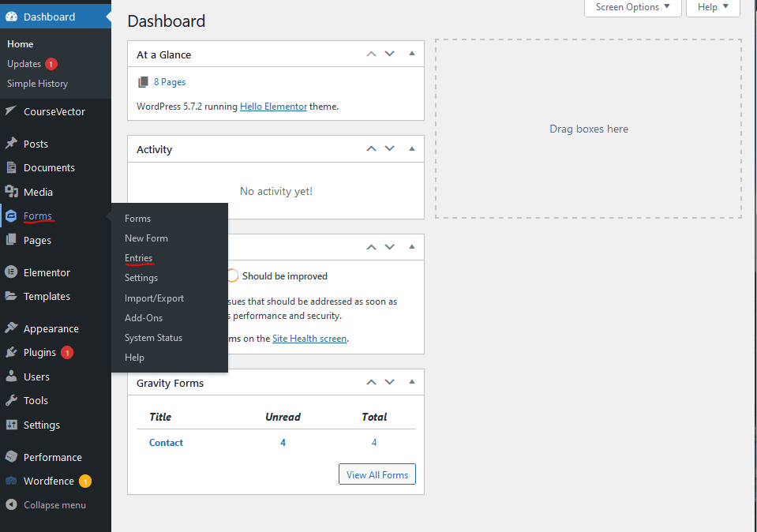This screenshot has width=757, height=532.
Task: Click the red Plugins count badge
Action: click(67, 353)
